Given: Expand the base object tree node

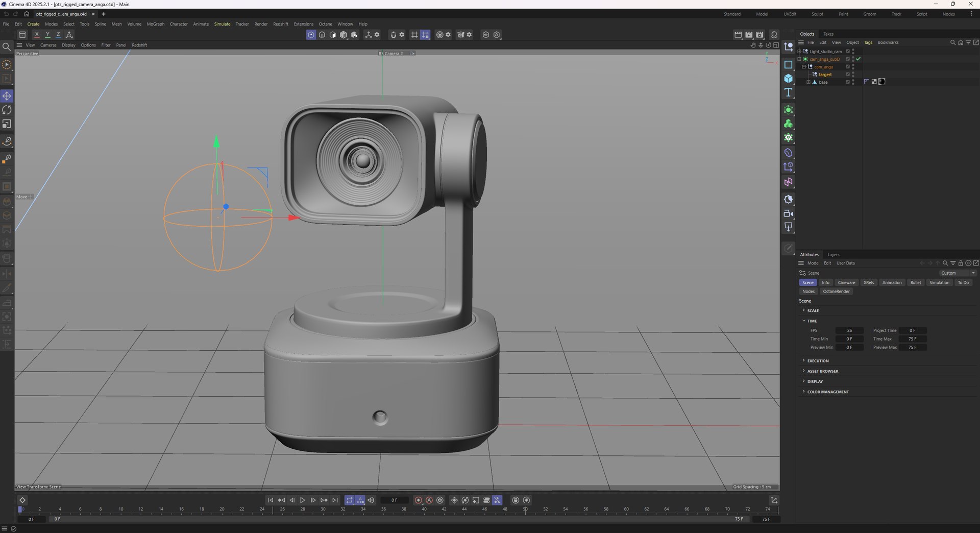Looking at the screenshot, I should (x=808, y=82).
